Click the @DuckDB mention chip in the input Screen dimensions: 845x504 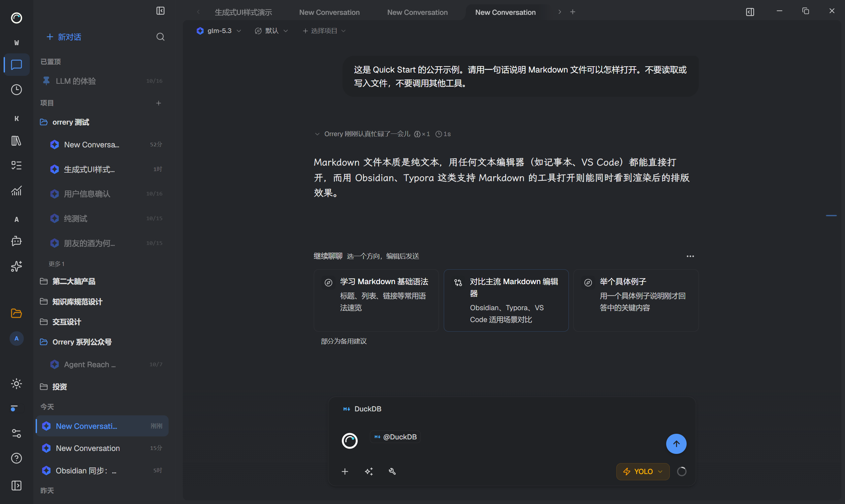[395, 437]
